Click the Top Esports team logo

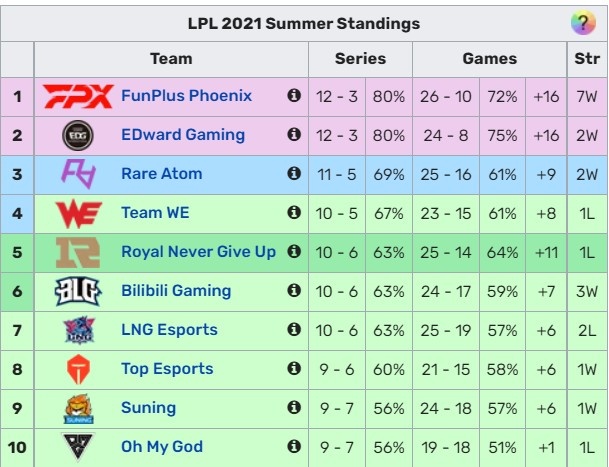click(x=78, y=369)
